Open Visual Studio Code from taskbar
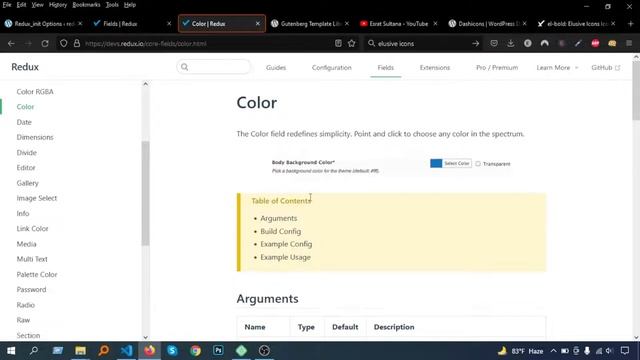640x360 pixels. [127, 351]
